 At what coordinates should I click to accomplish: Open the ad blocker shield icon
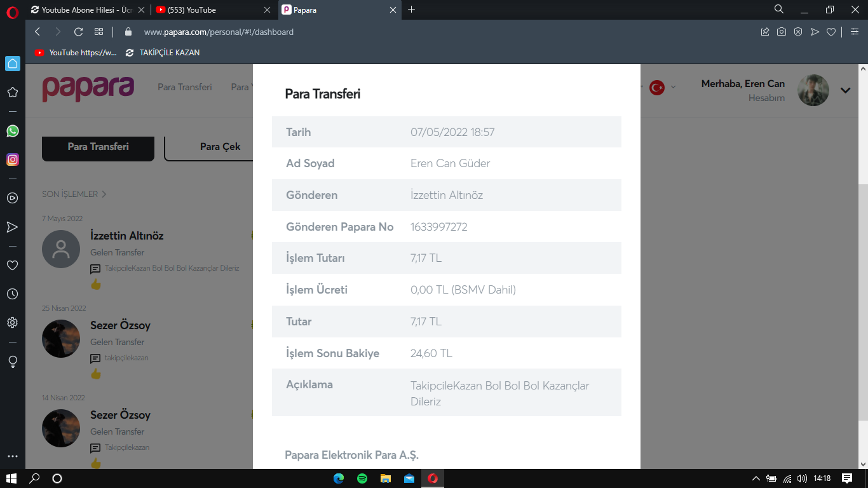[798, 32]
